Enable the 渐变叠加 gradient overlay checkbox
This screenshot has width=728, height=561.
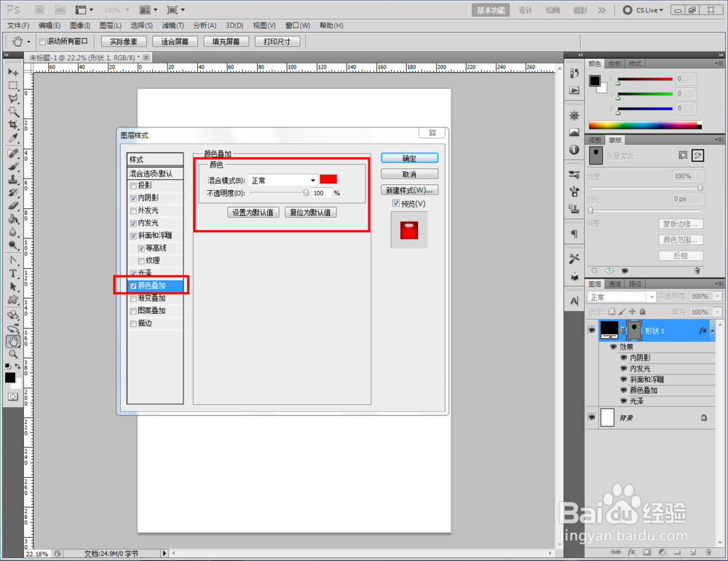(x=134, y=299)
